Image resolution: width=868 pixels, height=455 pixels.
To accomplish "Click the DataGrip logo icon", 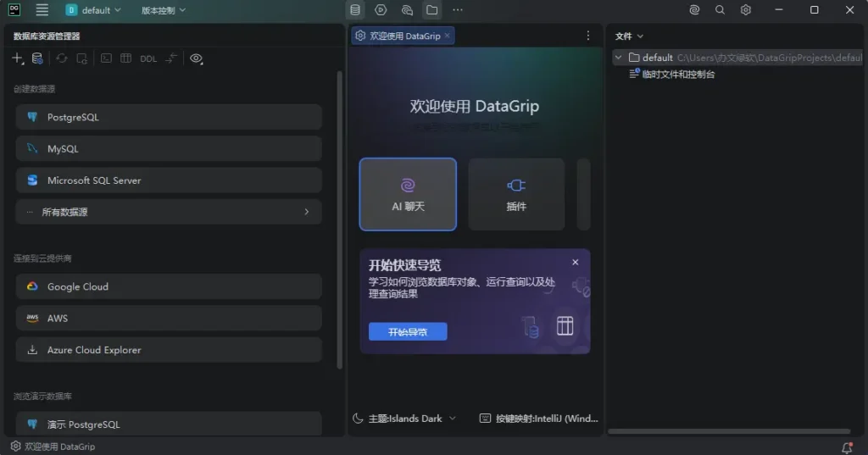I will (14, 9).
